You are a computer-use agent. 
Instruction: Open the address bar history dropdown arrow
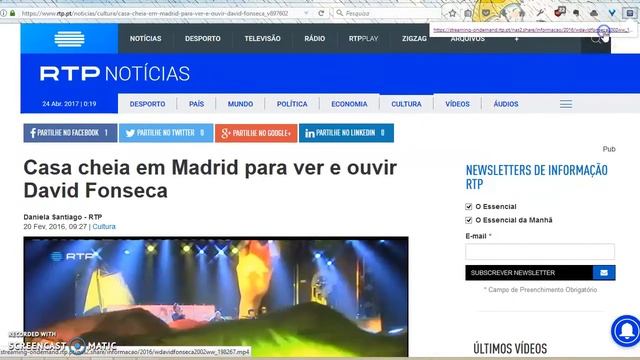(x=306, y=13)
